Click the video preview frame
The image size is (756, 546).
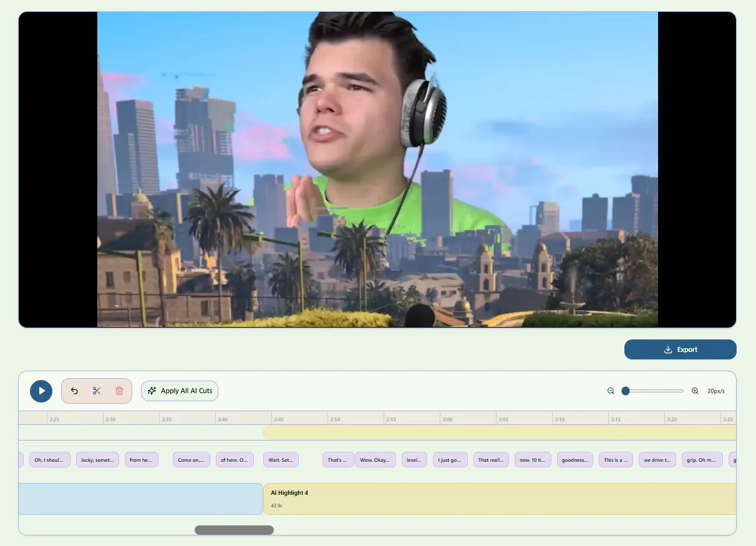point(377,169)
